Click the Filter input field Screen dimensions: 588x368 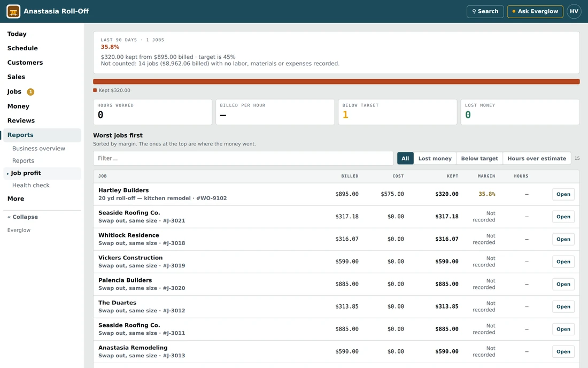click(243, 158)
